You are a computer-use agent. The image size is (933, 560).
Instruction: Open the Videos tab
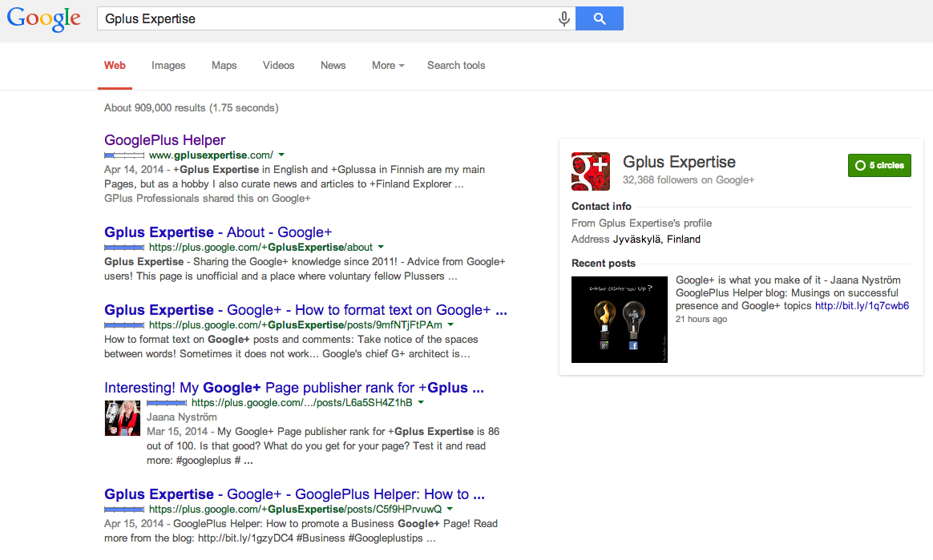[x=278, y=66]
